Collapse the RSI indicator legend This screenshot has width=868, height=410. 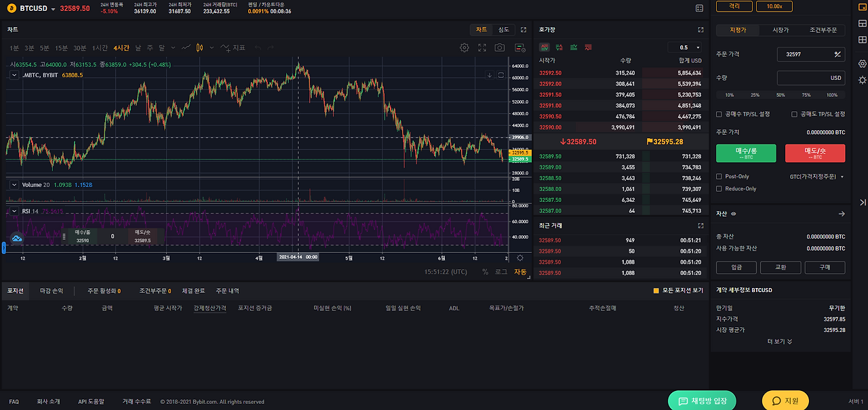[x=14, y=211]
